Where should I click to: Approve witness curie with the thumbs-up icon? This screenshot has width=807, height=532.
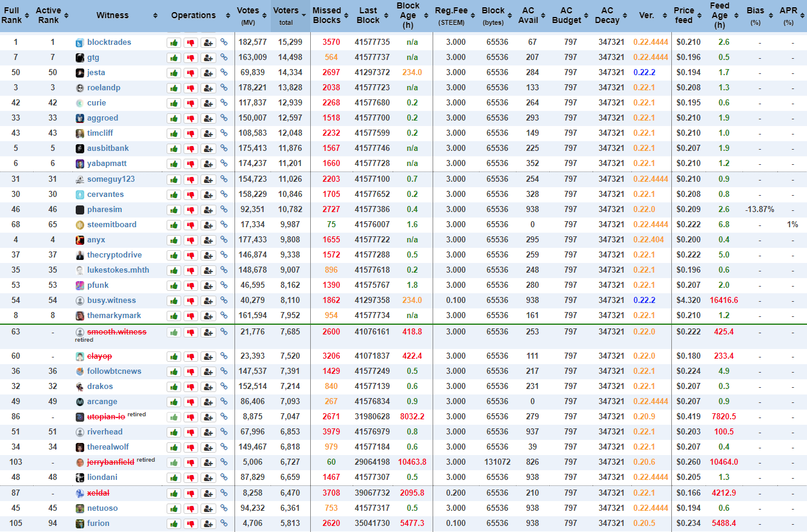click(x=174, y=103)
